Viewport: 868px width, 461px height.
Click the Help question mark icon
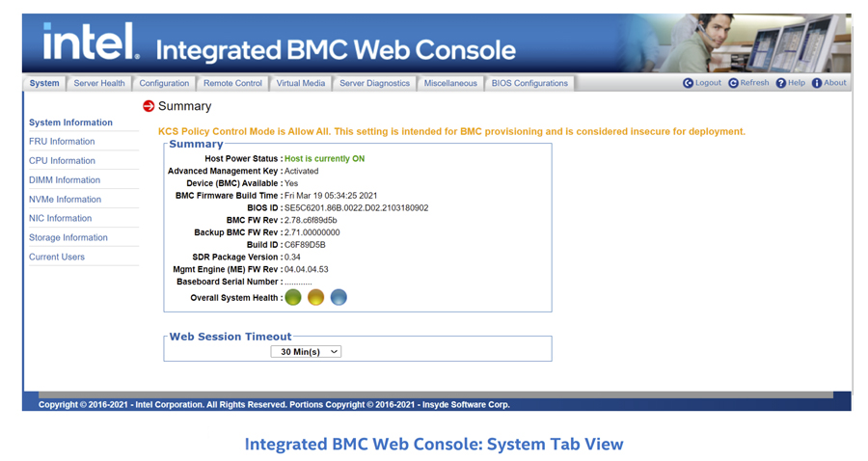[780, 83]
